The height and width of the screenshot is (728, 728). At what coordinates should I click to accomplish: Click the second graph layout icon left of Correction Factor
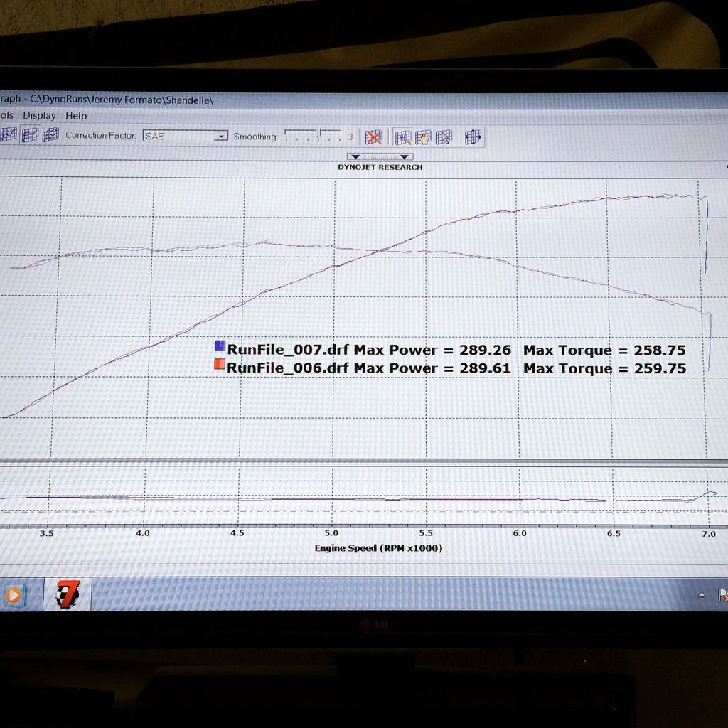click(30, 135)
